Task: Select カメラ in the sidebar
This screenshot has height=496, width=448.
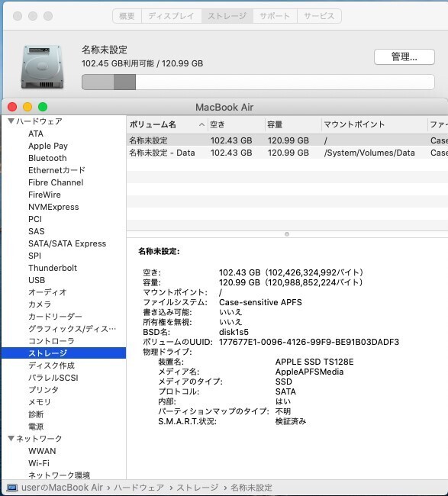Action: click(40, 304)
